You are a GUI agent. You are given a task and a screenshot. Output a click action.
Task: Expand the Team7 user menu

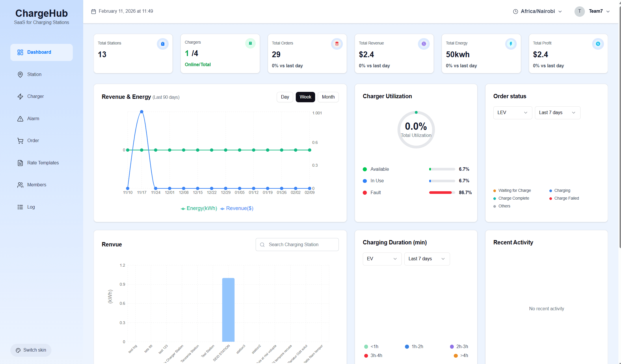tap(593, 11)
